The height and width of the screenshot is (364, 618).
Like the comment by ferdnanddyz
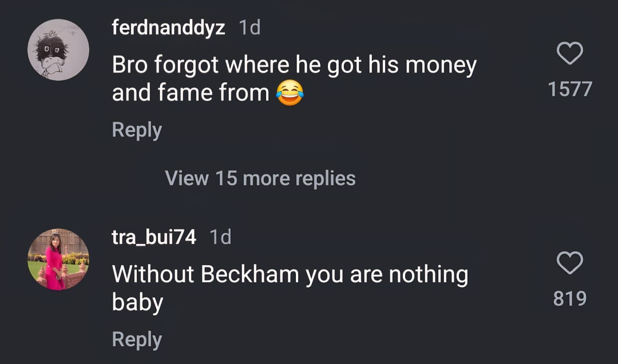570,53
